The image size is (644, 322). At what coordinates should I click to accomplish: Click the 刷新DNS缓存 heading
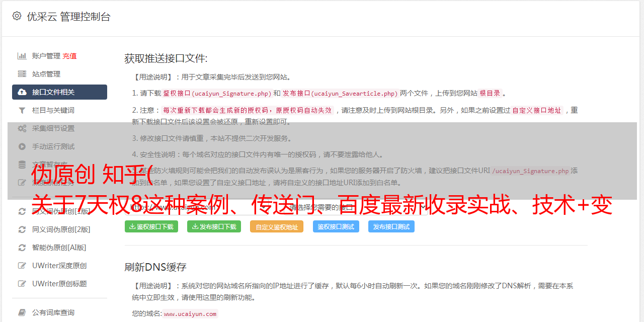(155, 267)
